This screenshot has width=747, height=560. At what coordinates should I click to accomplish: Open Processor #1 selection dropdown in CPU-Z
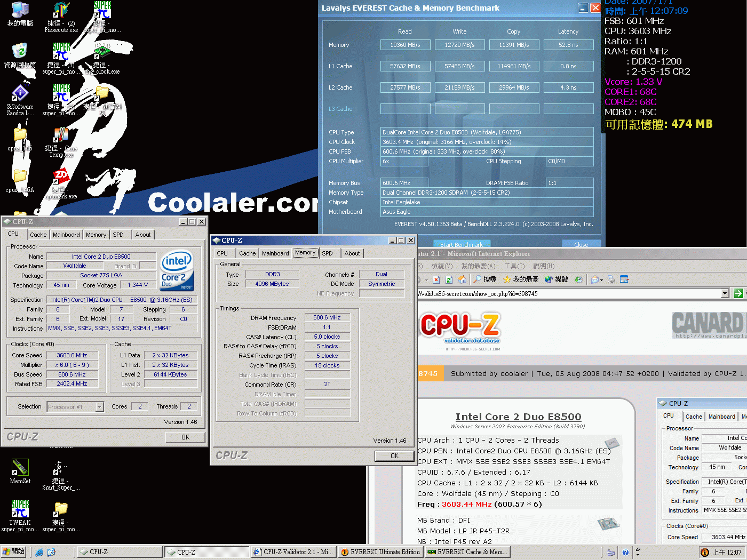point(99,407)
